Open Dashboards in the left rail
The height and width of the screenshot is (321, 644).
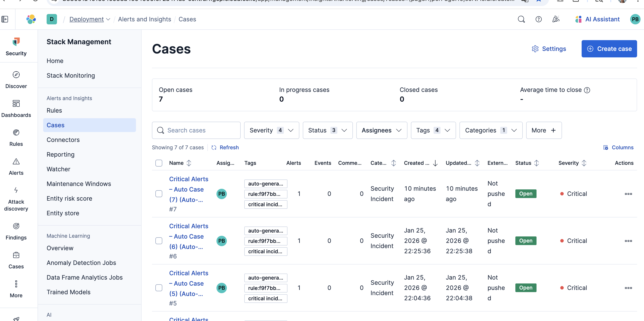(x=16, y=109)
